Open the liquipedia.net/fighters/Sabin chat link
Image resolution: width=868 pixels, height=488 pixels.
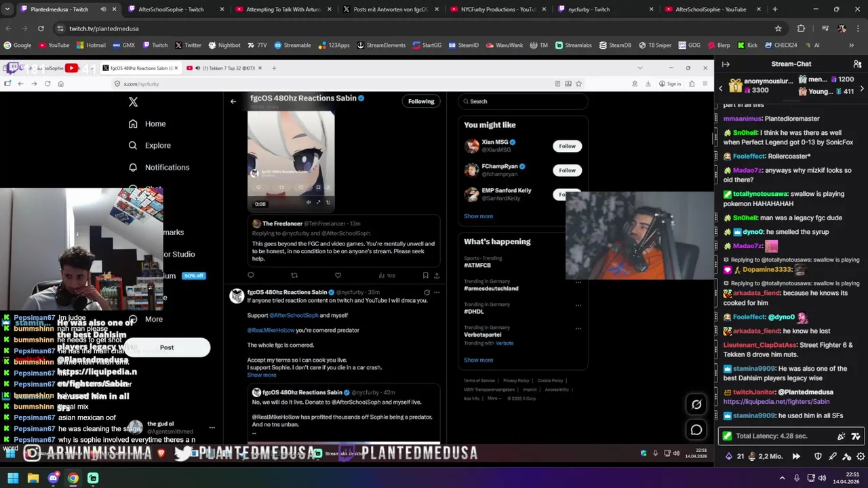tap(776, 402)
